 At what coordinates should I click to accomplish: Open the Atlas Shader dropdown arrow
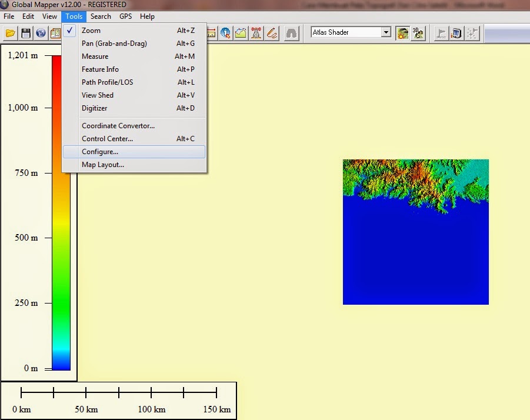click(x=386, y=32)
